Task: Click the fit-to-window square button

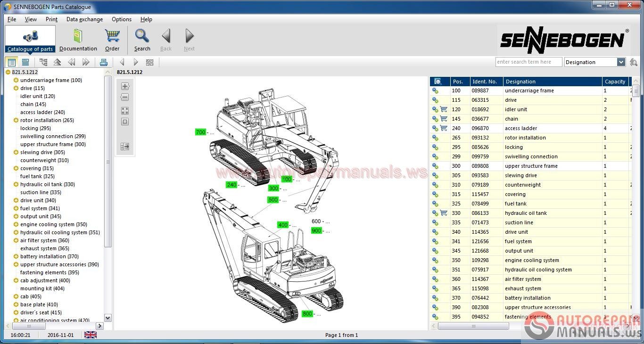Action: coord(125,122)
